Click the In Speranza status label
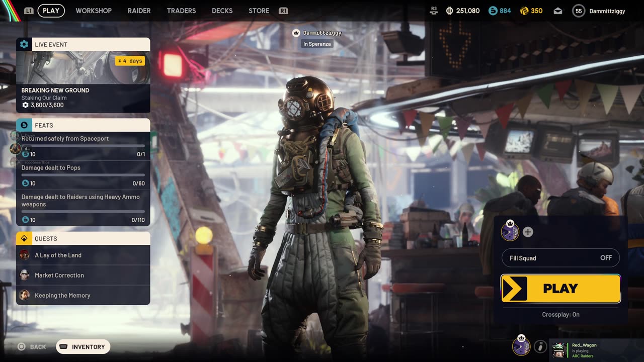This screenshot has width=644, height=362. pos(316,44)
